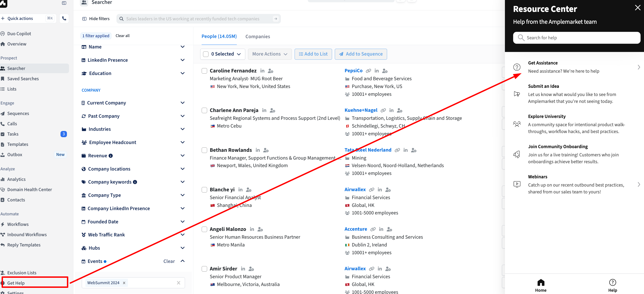
Task: Go to Domain Health Center
Action: point(29,190)
